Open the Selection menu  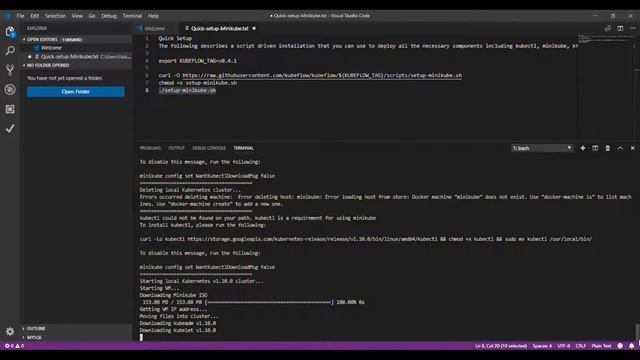pos(55,16)
